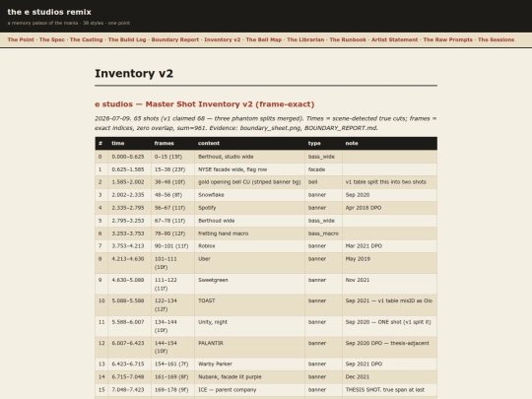This screenshot has width=532, height=399.
Task: Select the gold opening bell CU cell
Action: point(249,182)
